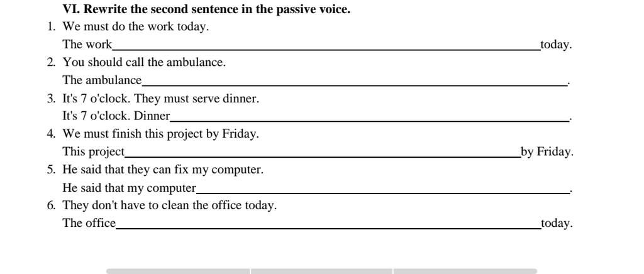Click the blank line after "The work"

tap(326, 45)
